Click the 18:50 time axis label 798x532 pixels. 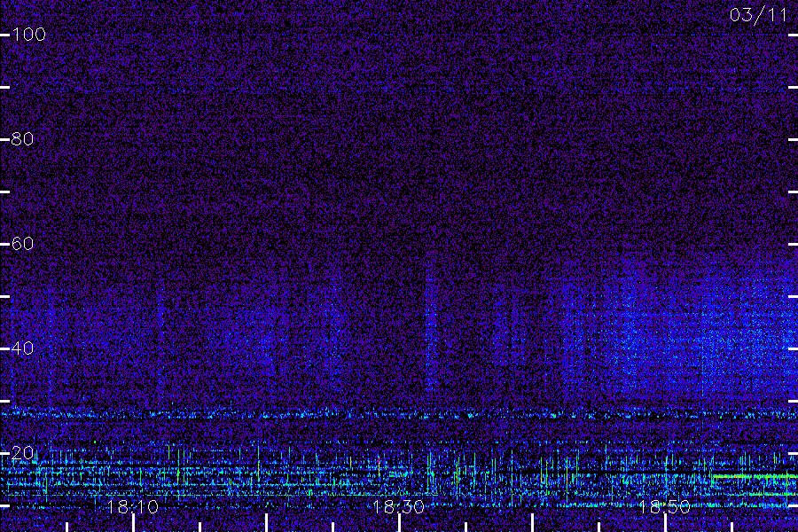click(x=664, y=507)
